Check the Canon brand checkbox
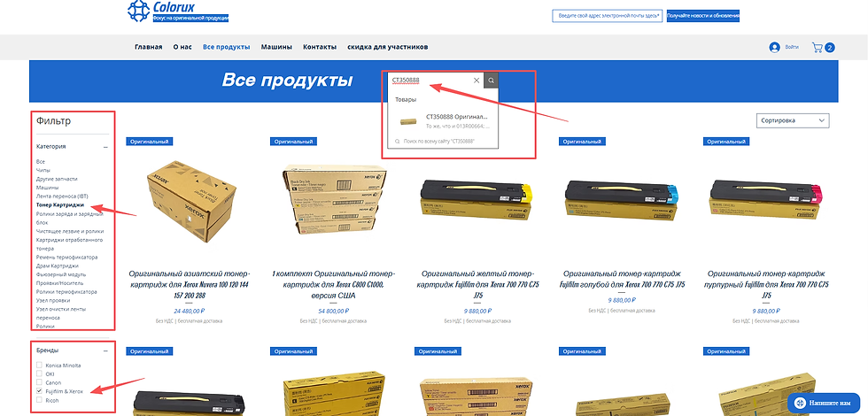 click(x=39, y=382)
